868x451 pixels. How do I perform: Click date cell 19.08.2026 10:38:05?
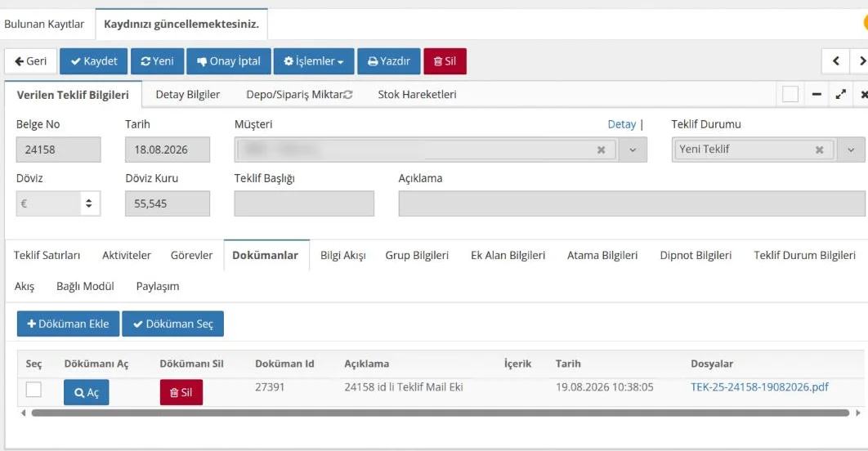click(x=605, y=387)
